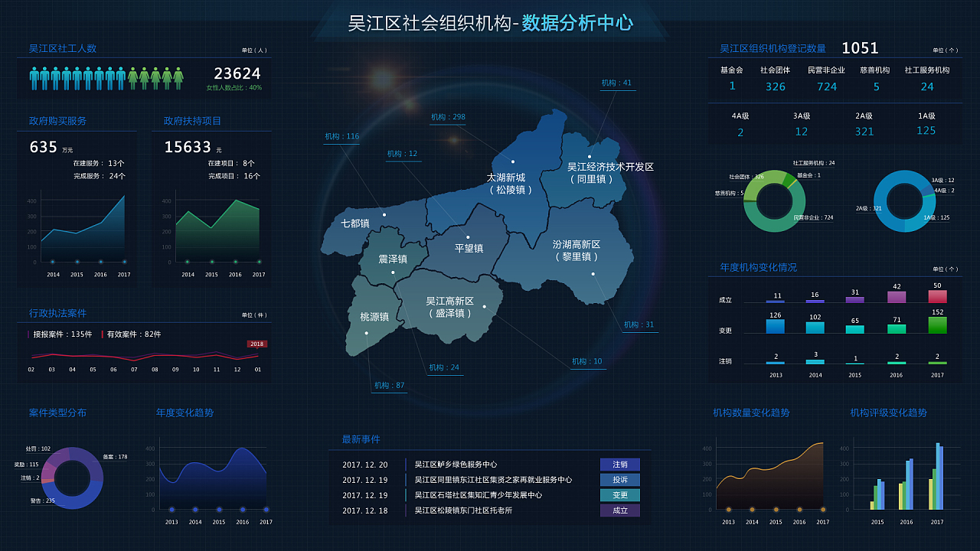Click the purple segment of 案件类型分布 donut
Screen dimensions: 980x551
56,458
